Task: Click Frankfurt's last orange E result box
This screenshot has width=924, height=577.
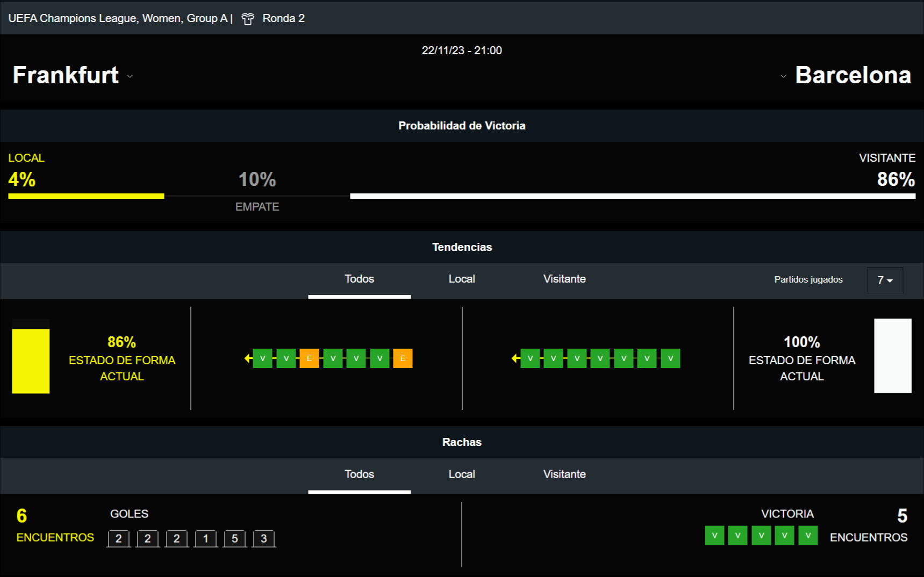Action: (x=403, y=358)
